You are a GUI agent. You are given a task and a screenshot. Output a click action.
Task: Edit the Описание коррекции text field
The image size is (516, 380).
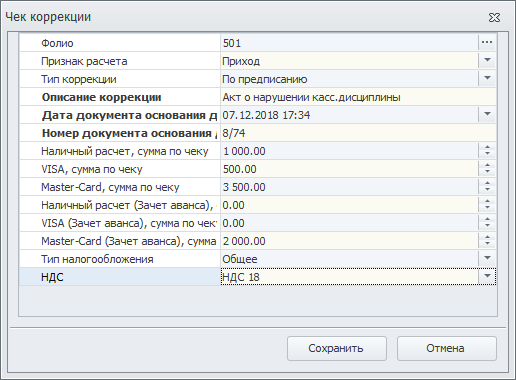358,97
